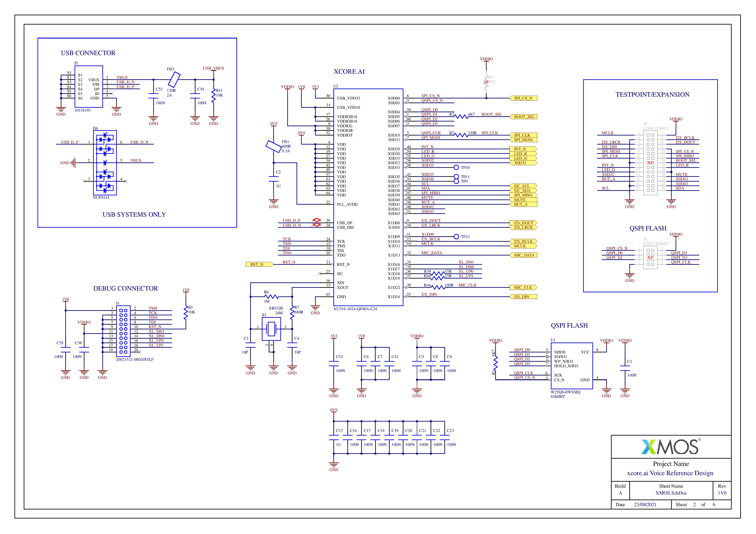756x534 pixels.
Task: Click resistor R41 10K symbol
Action: 213,96
